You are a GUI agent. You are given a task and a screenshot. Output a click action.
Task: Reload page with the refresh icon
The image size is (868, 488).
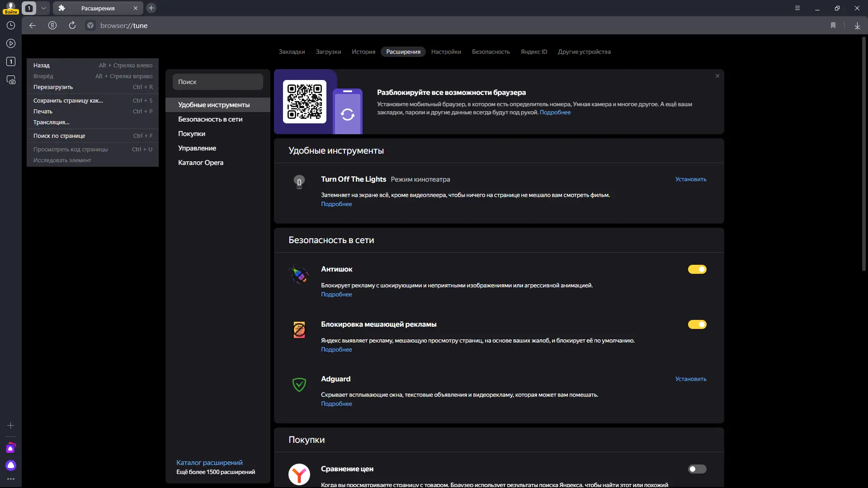coord(72,26)
